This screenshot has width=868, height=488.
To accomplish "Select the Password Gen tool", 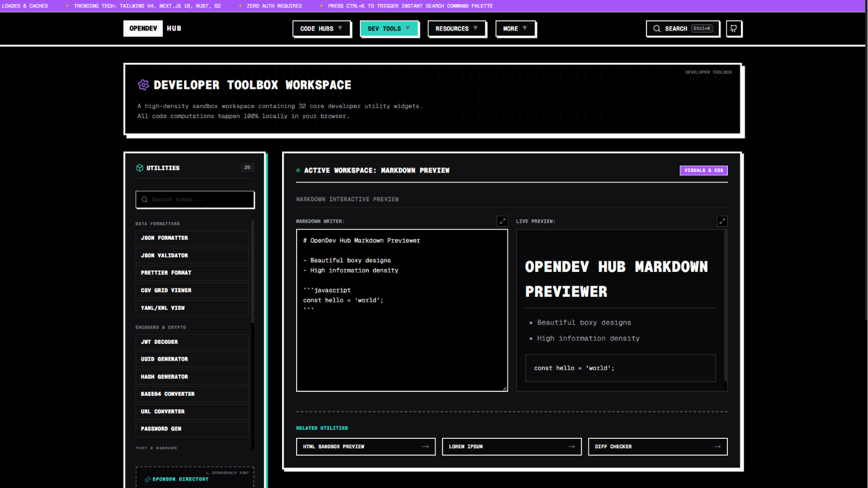I will (192, 429).
